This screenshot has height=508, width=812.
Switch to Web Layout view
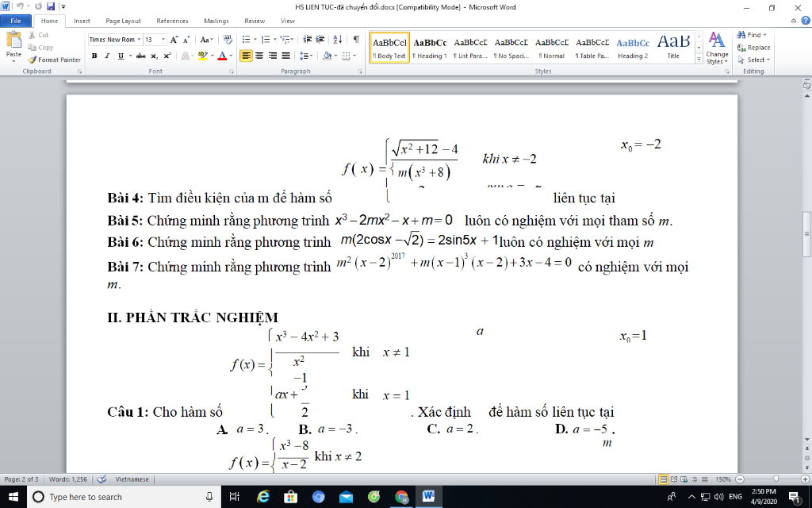pyautogui.click(x=684, y=479)
